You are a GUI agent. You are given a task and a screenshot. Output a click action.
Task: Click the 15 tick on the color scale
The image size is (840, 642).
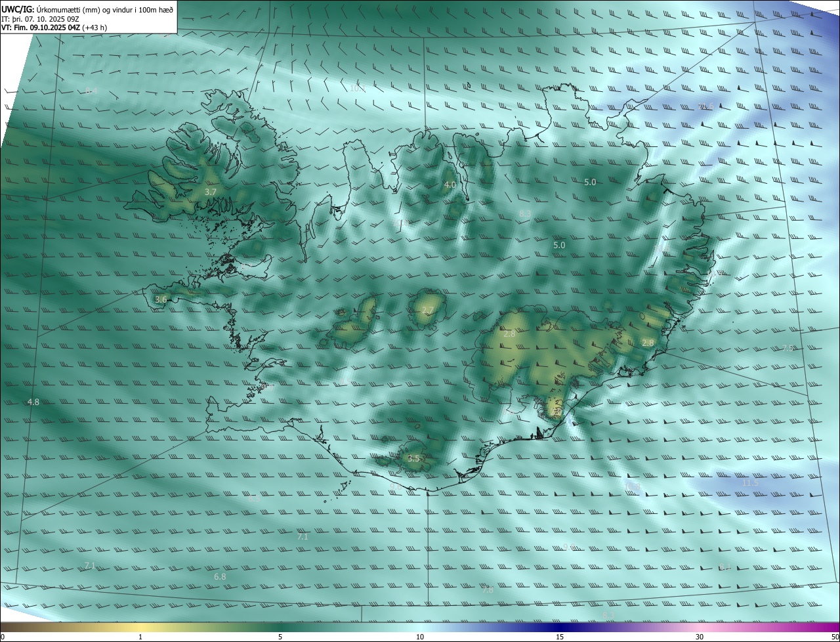click(560, 637)
